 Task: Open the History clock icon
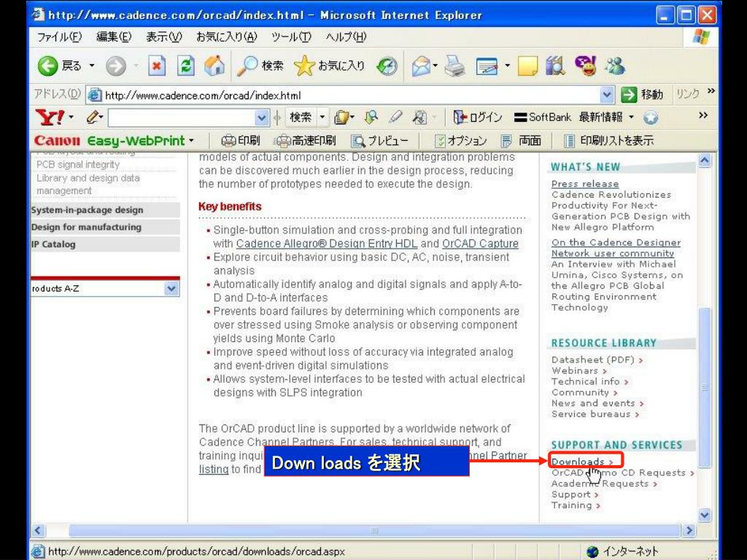click(x=387, y=66)
